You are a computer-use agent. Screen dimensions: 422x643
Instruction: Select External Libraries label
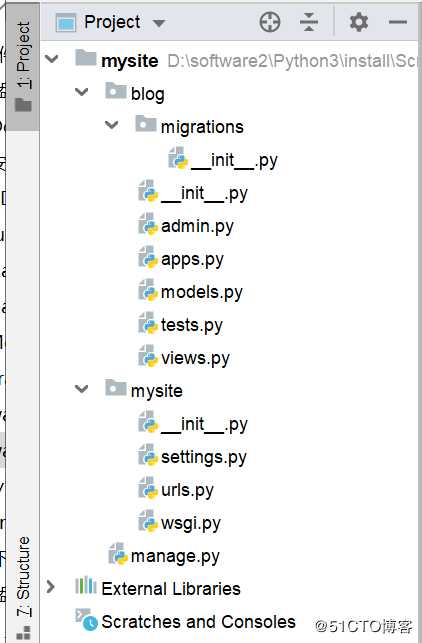(171, 589)
